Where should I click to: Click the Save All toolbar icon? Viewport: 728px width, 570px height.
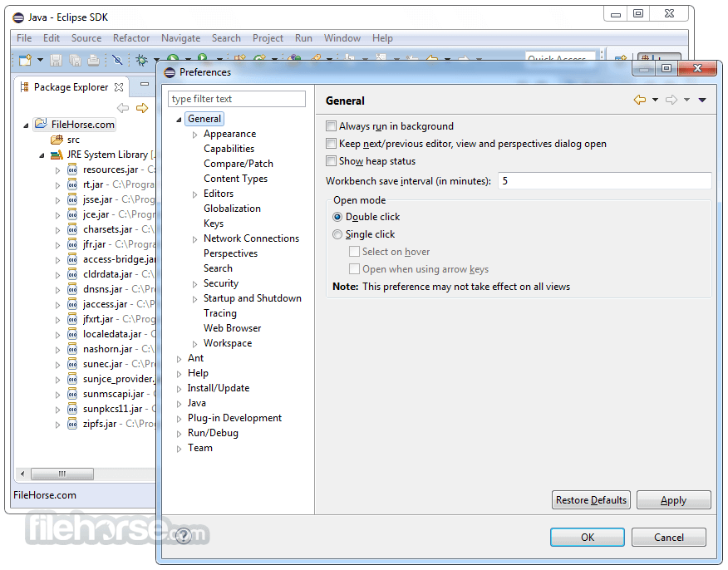tap(75, 60)
